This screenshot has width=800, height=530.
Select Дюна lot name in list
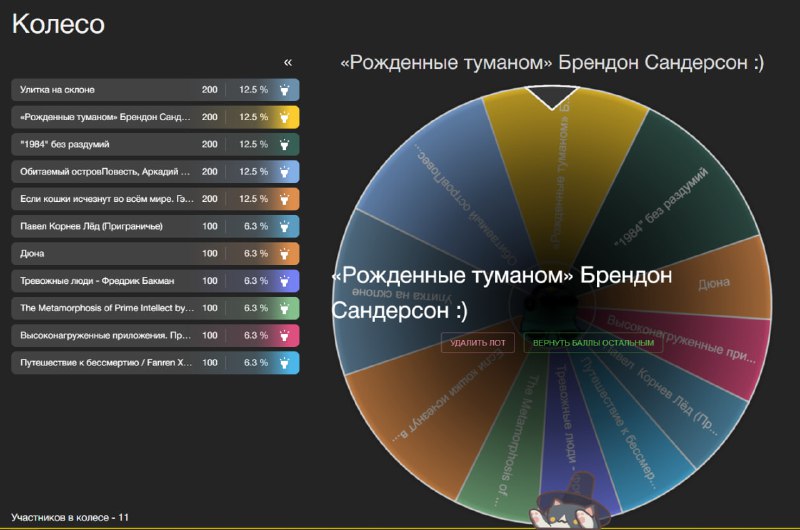[x=32, y=254]
